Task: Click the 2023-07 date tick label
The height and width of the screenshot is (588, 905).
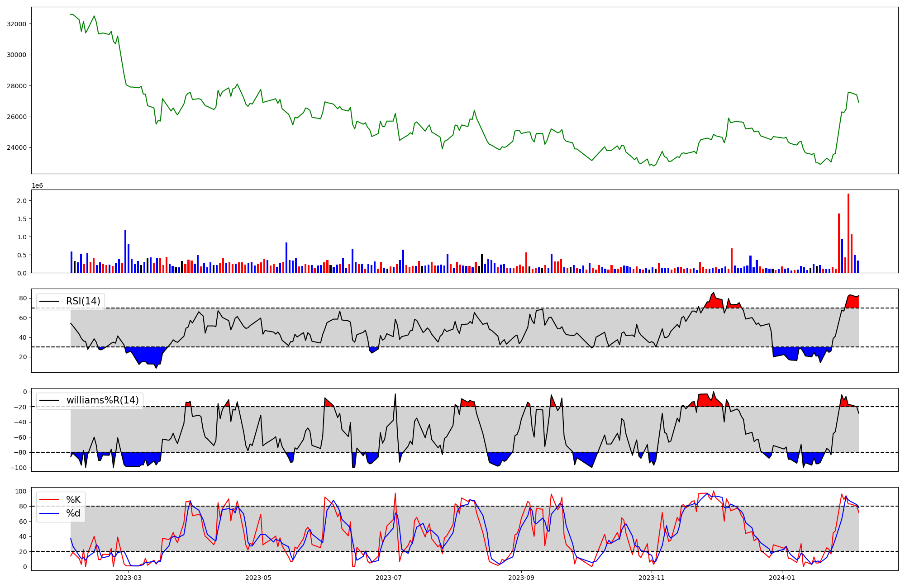Action: point(389,578)
